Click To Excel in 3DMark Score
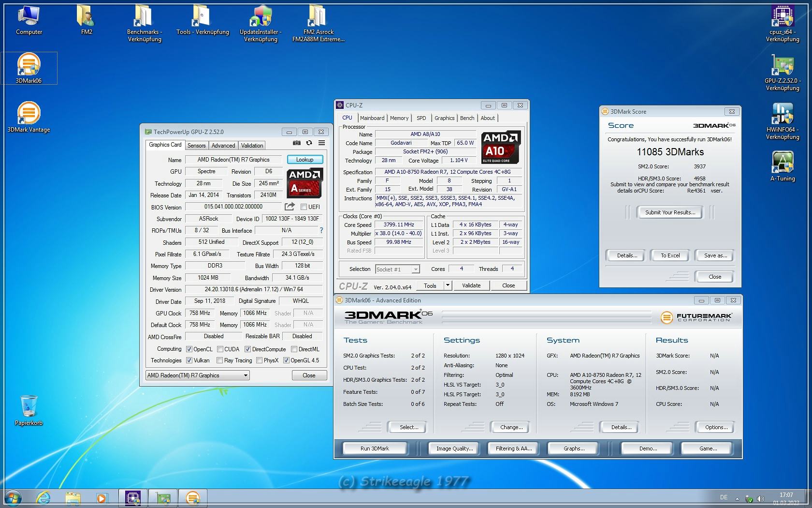The image size is (812, 508). click(670, 255)
